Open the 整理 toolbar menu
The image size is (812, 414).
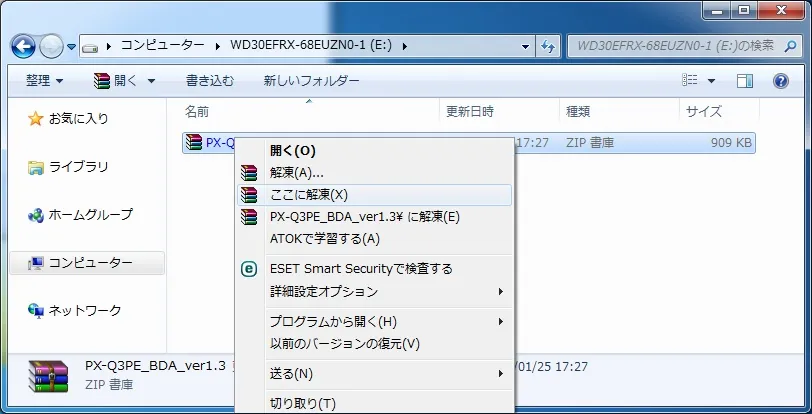tap(45, 80)
